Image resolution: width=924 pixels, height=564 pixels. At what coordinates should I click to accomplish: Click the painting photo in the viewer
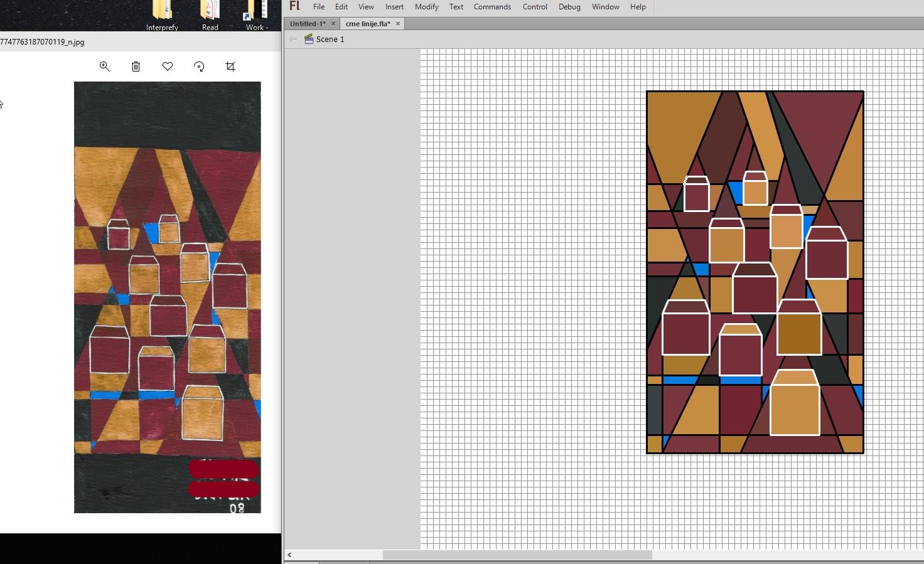coord(168,297)
